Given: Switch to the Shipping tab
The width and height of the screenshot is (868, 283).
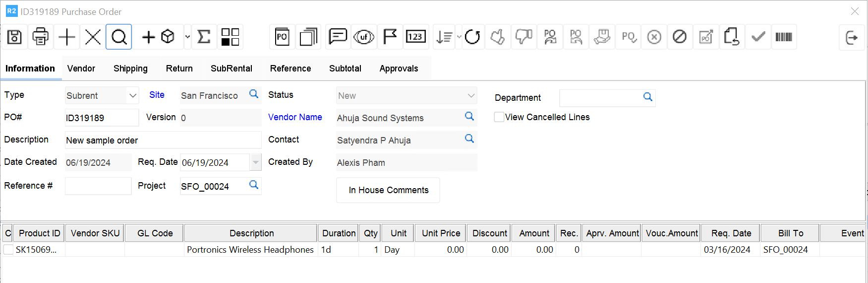Looking at the screenshot, I should point(130,69).
